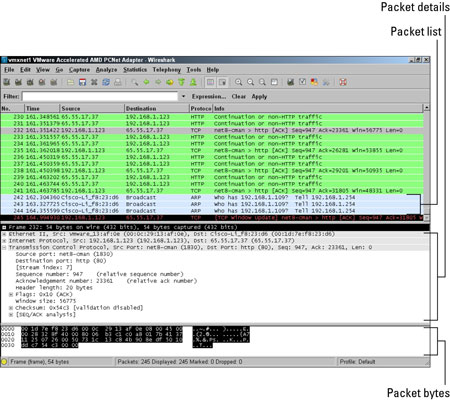Open help lifebuoy toolbar icon
Screen dimensions: 450x400
(343, 82)
